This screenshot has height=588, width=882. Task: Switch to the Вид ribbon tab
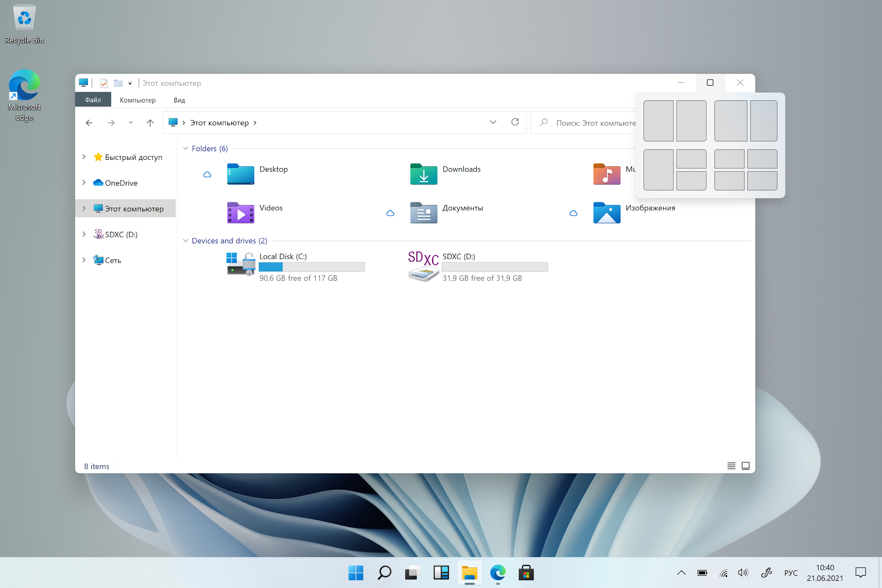click(179, 100)
